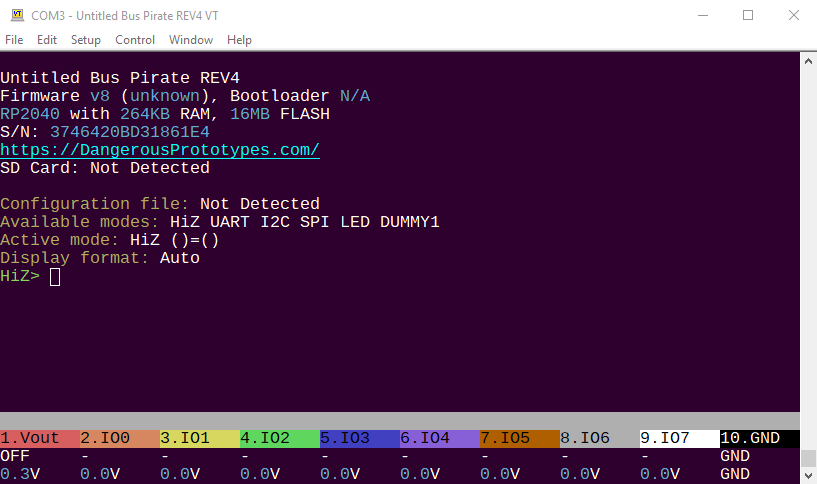Click 'SD Card: Not Detected' line

(x=105, y=168)
